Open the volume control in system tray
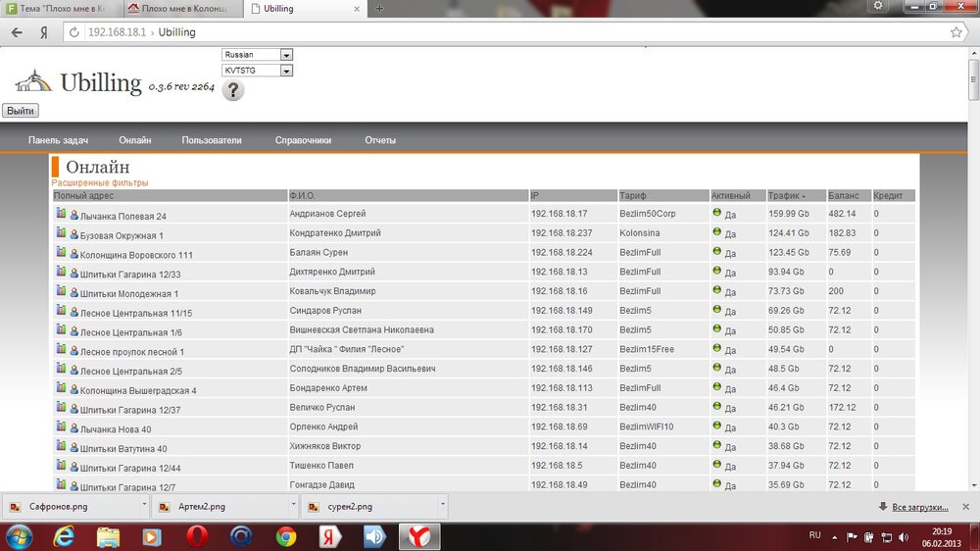This screenshot has height=551, width=980. tap(904, 537)
